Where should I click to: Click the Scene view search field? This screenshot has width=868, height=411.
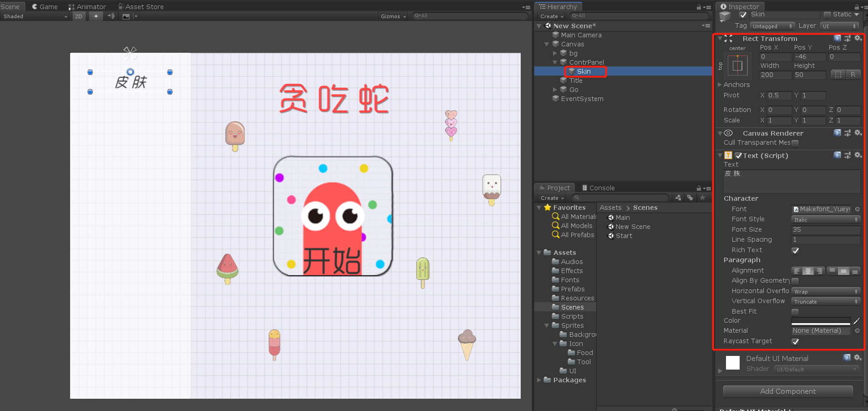click(x=470, y=16)
